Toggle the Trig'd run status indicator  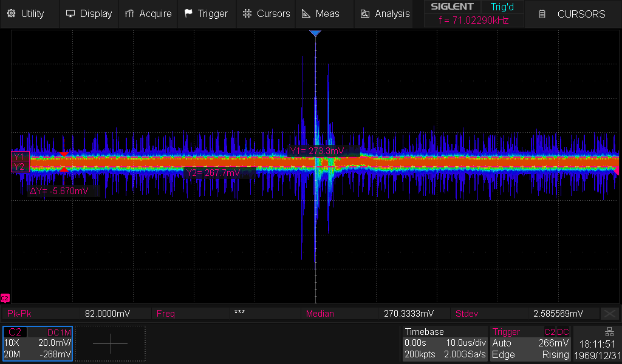click(x=502, y=7)
